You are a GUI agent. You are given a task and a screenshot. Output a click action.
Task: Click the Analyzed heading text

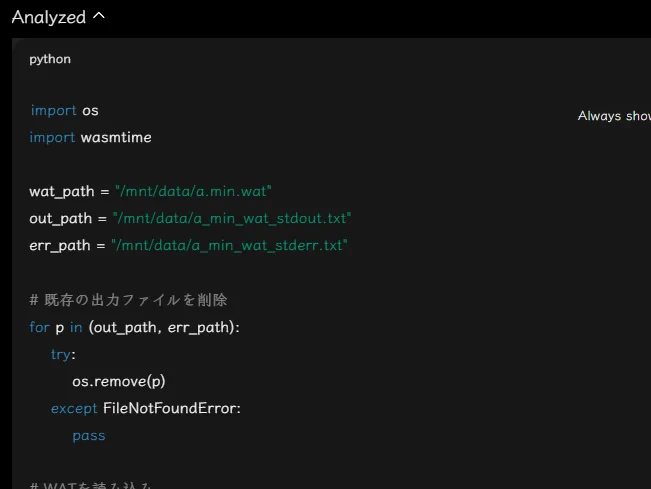point(49,17)
